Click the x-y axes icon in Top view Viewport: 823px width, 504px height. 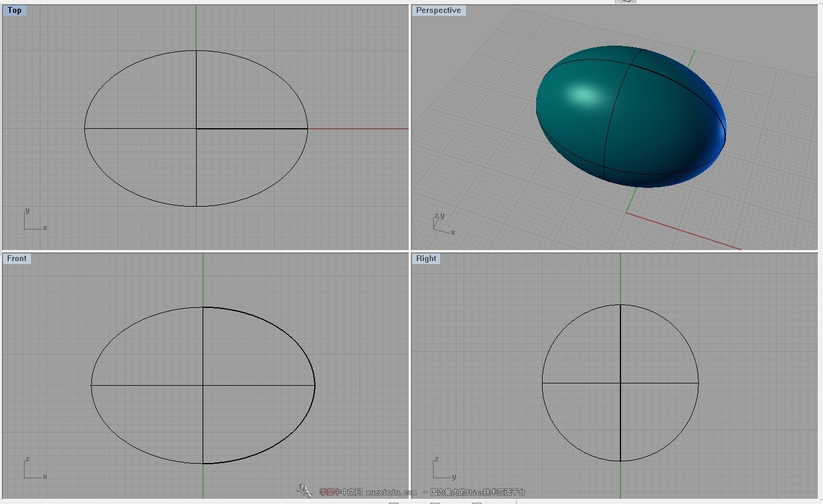coord(35,220)
